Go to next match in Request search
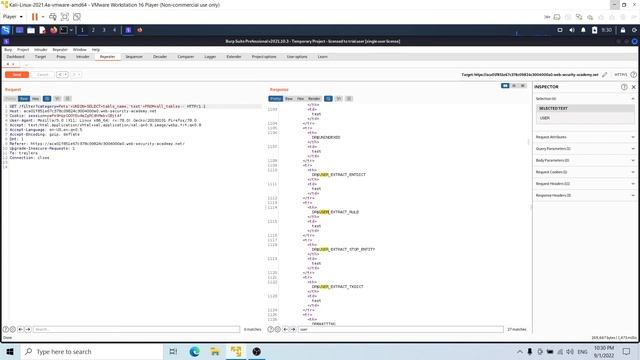The width and height of the screenshot is (640, 360). pyautogui.click(x=28, y=329)
